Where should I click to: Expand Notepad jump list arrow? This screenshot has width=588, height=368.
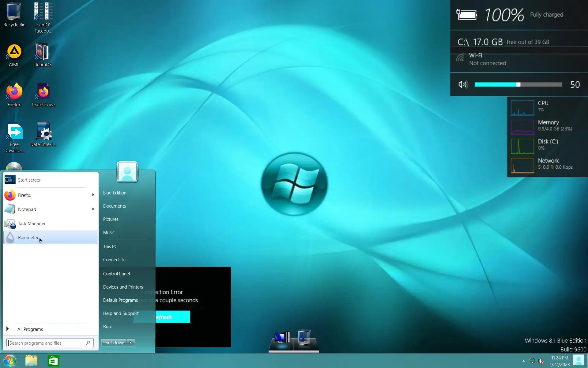[x=93, y=209]
